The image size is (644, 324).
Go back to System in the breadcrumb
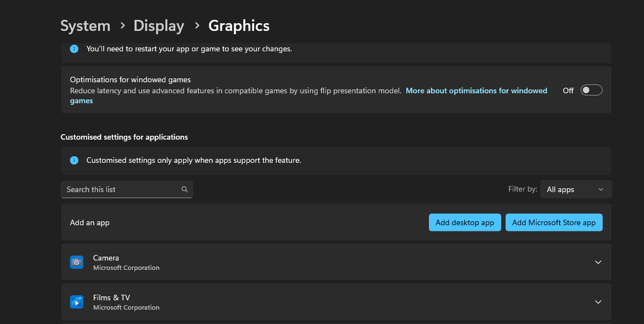pos(85,26)
